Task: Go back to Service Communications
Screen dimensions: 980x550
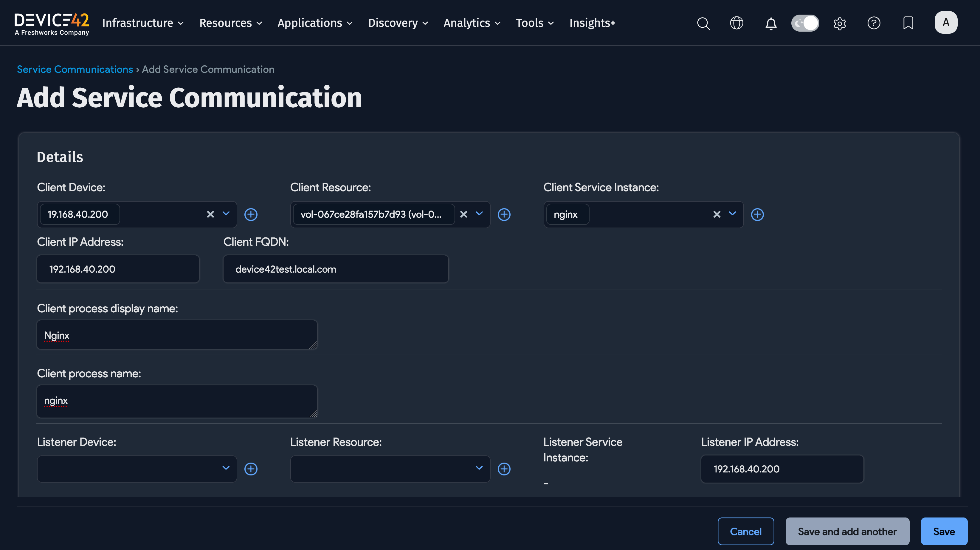Action: pos(75,69)
